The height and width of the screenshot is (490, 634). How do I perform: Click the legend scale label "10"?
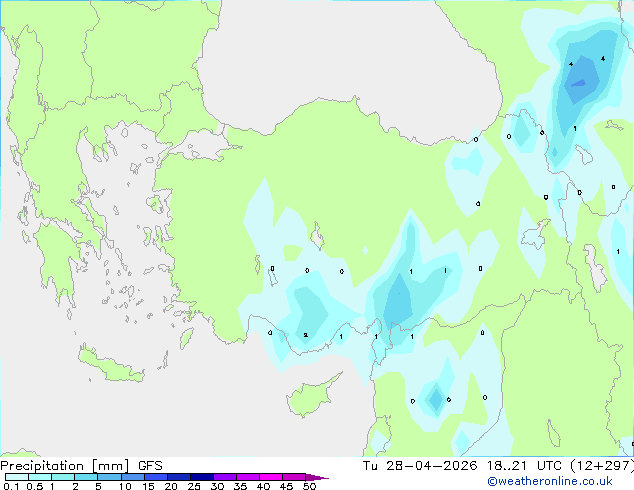(125, 486)
